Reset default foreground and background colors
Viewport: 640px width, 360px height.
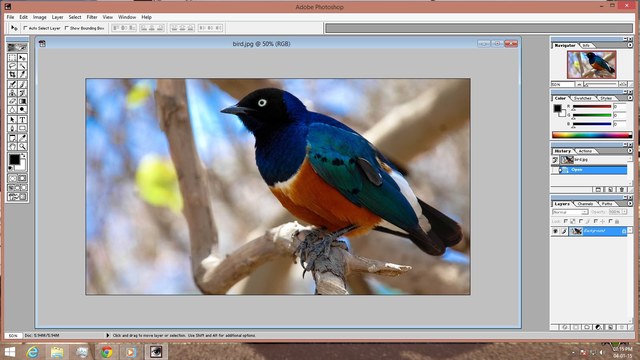coord(11,168)
